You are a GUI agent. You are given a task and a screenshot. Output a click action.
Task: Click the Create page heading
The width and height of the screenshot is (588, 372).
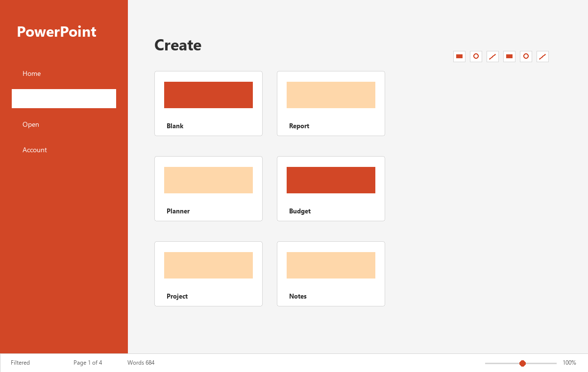(x=178, y=45)
